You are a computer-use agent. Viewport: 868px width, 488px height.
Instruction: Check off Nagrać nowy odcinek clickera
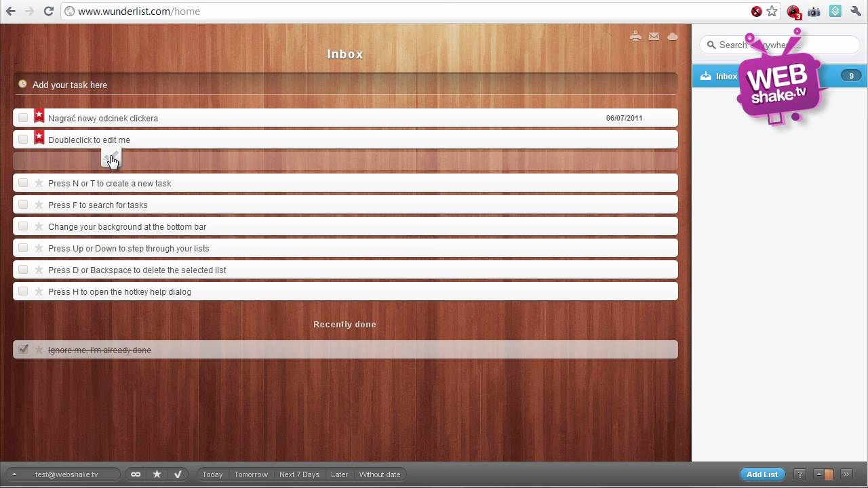coord(23,117)
